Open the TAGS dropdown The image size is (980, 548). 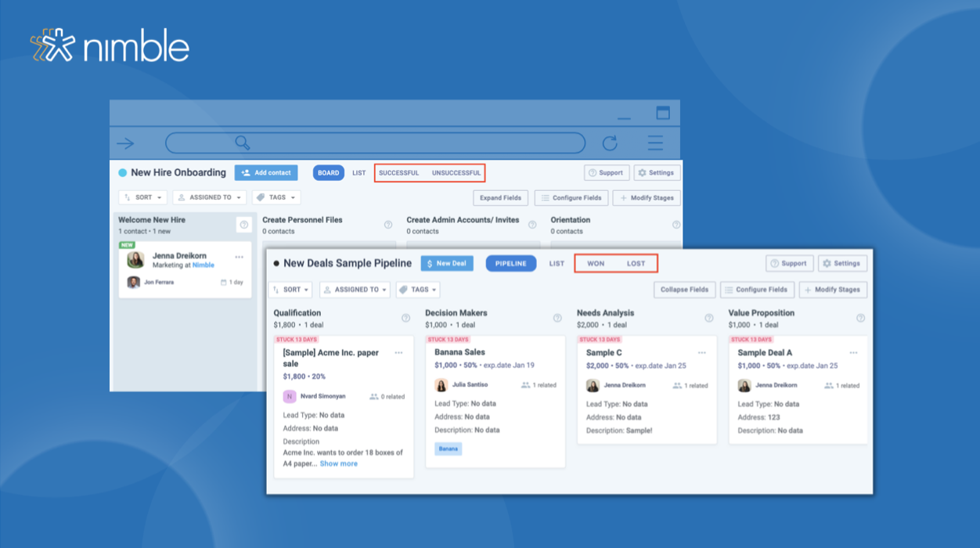(418, 290)
